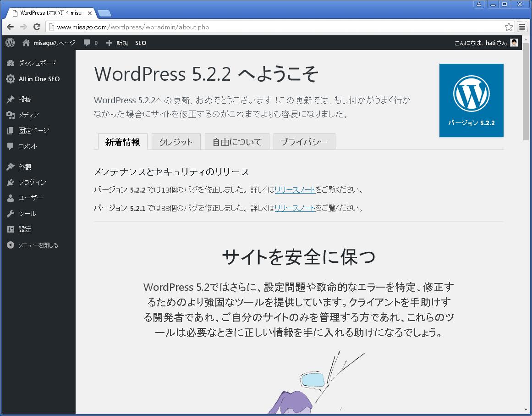This screenshot has height=416, width=532.
Task: Close the WordPress について browser tab
Action: (x=89, y=13)
